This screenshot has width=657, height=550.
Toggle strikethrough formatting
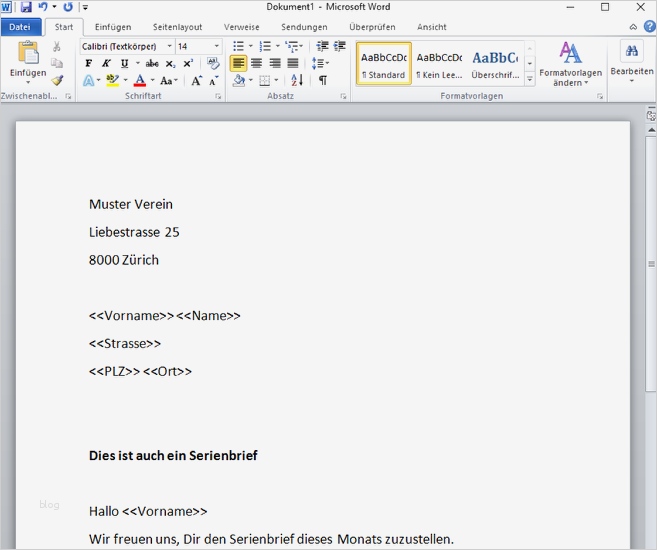pyautogui.click(x=152, y=63)
